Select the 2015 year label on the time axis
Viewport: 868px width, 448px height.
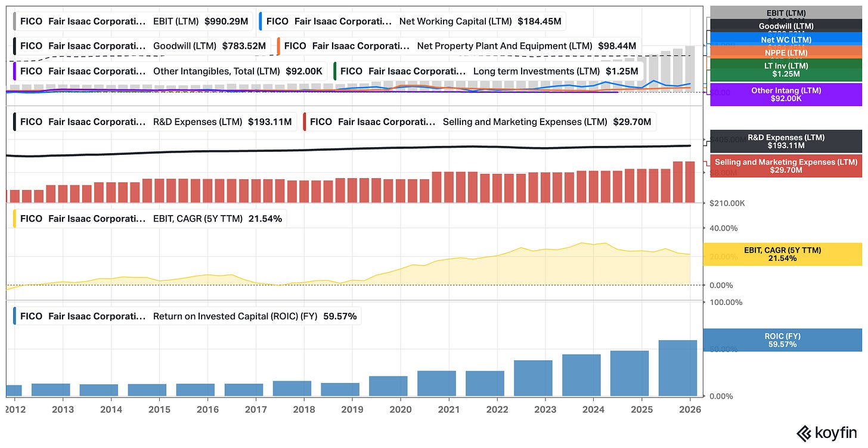point(160,410)
